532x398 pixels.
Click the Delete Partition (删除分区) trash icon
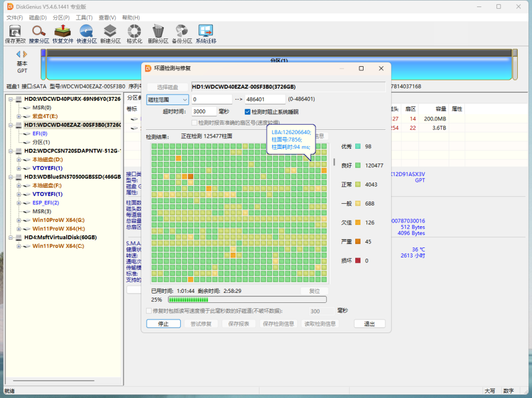tap(158, 34)
